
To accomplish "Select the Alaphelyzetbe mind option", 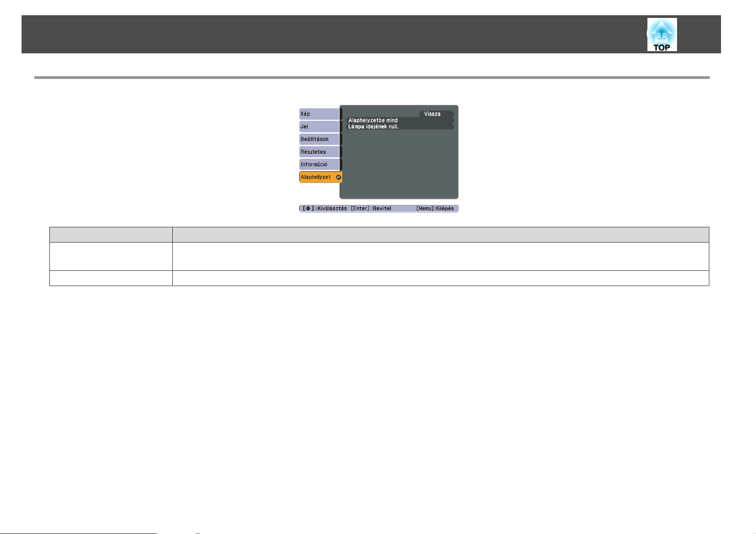I will pos(400,120).
